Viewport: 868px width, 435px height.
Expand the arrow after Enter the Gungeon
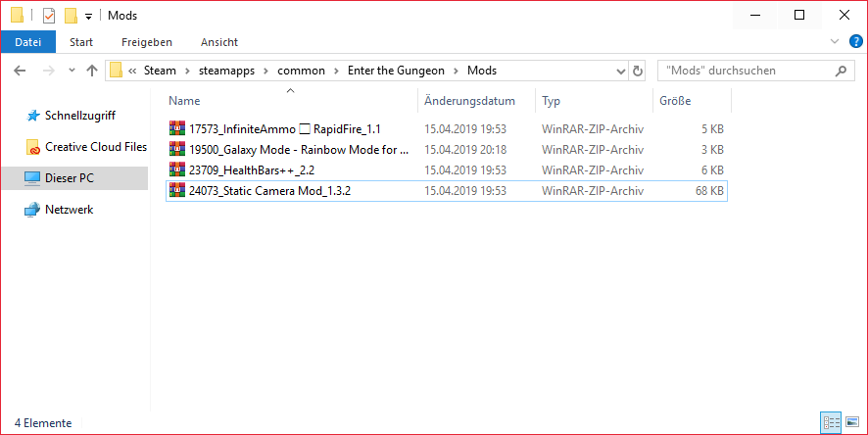(x=457, y=71)
